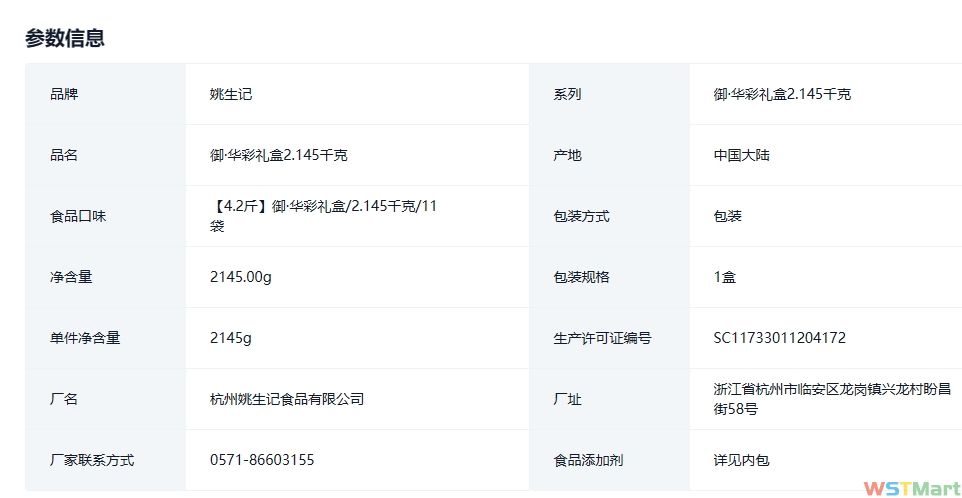Click the 生产许可证编号 label
This screenshot has width=962, height=498.
[602, 338]
